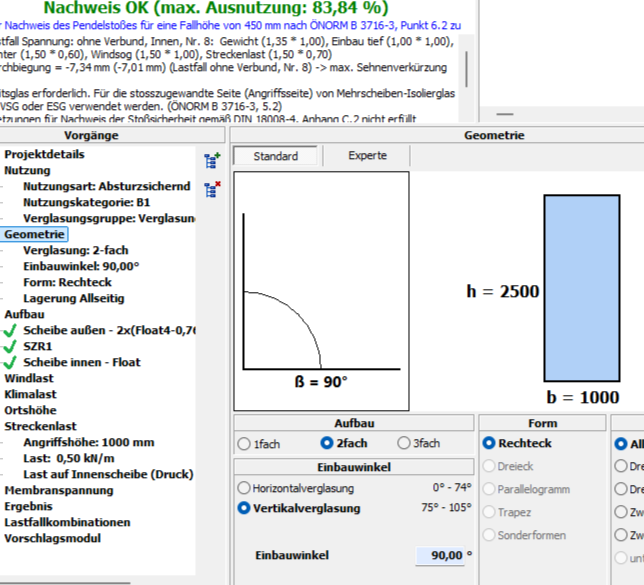This screenshot has width=644, height=585.
Task: Click green checkmark beside SZR1
Action: click(x=10, y=346)
